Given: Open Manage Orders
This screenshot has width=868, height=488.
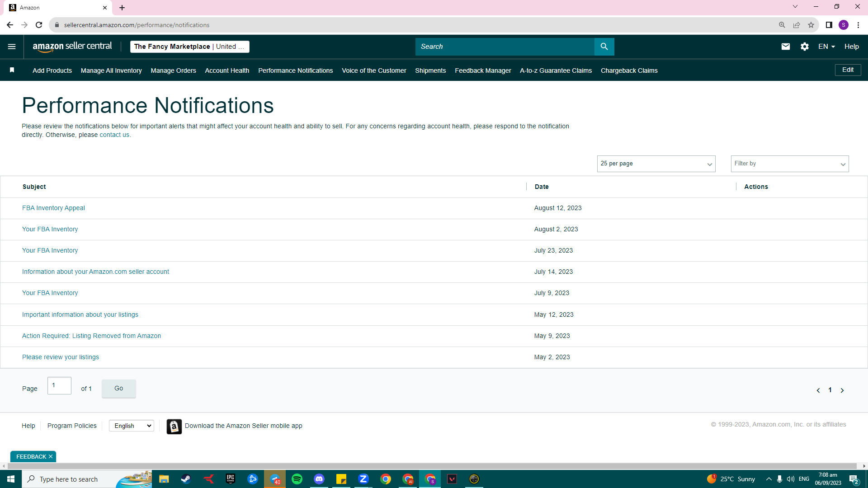Looking at the screenshot, I should tap(173, 70).
